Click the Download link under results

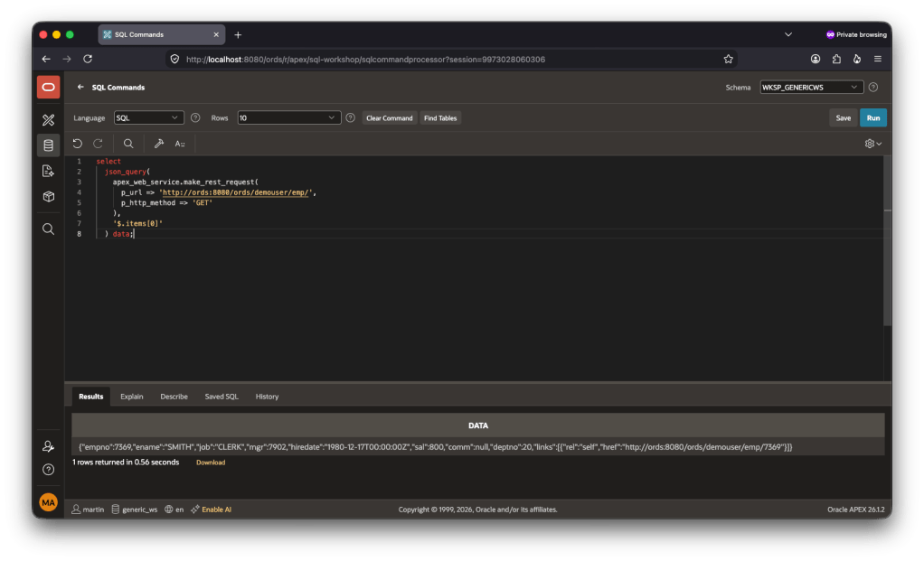coord(211,463)
